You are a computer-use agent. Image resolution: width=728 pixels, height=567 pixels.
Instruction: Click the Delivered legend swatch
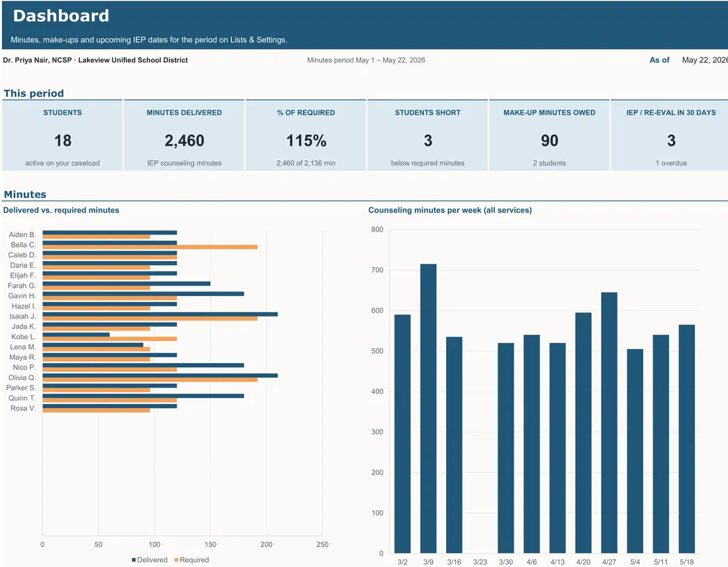134,560
